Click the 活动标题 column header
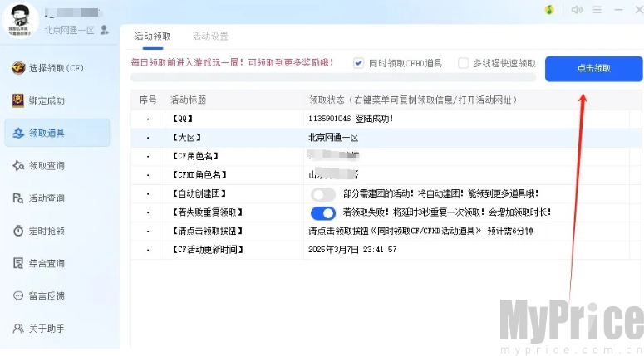The image size is (644, 356). tap(188, 100)
